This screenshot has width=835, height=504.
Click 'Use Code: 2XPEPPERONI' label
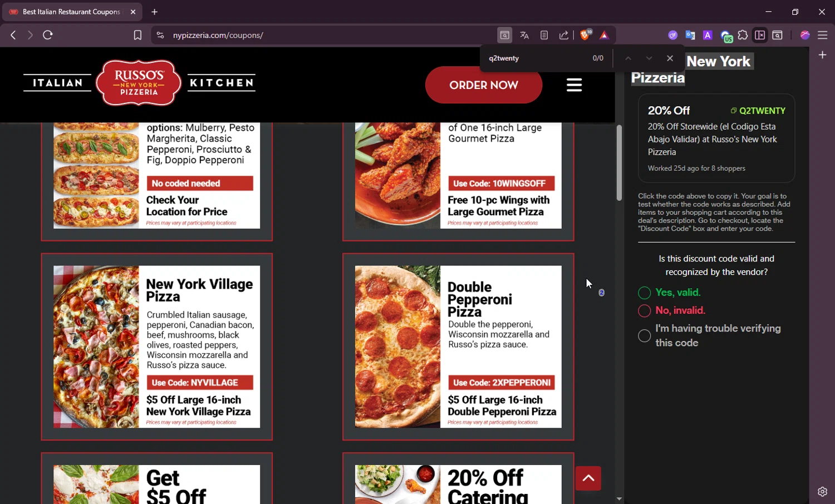point(502,383)
